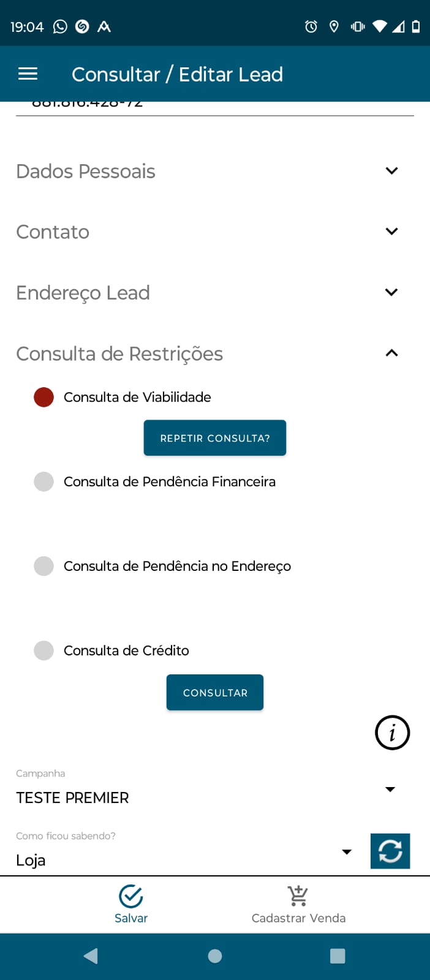Click the blue refresh sync icon
Viewport: 430px width, 980px height.
click(x=390, y=851)
